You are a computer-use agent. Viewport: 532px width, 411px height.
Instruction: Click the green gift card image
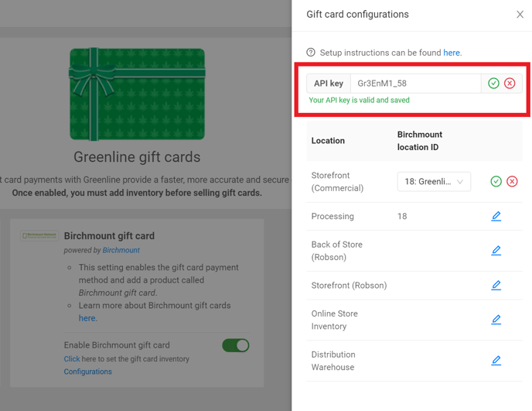137,94
